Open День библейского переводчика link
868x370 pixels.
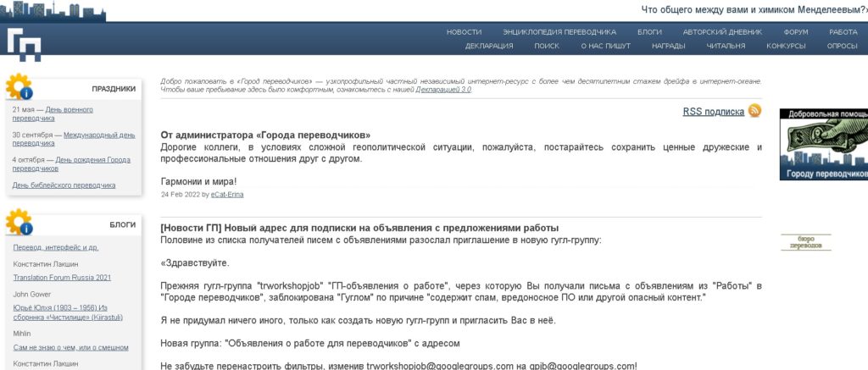coord(64,185)
